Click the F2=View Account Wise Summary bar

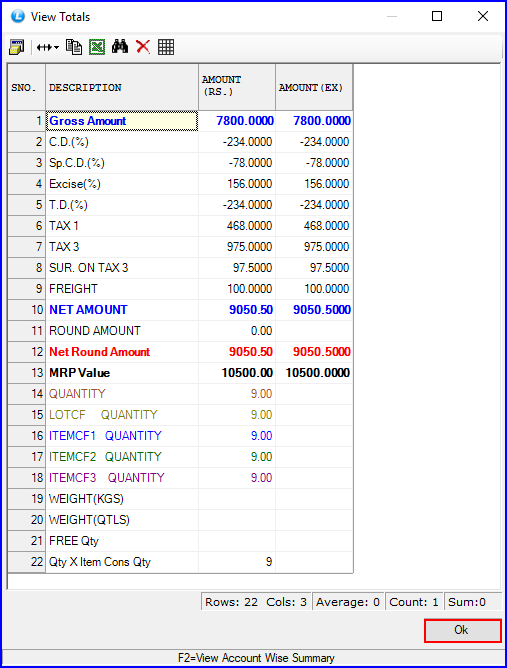pos(254,658)
